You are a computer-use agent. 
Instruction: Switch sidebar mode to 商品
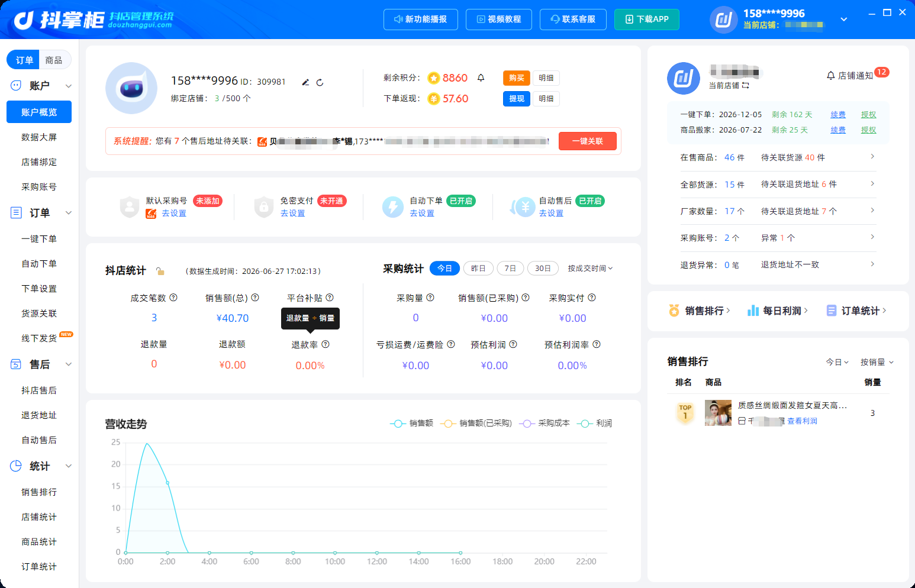54,60
